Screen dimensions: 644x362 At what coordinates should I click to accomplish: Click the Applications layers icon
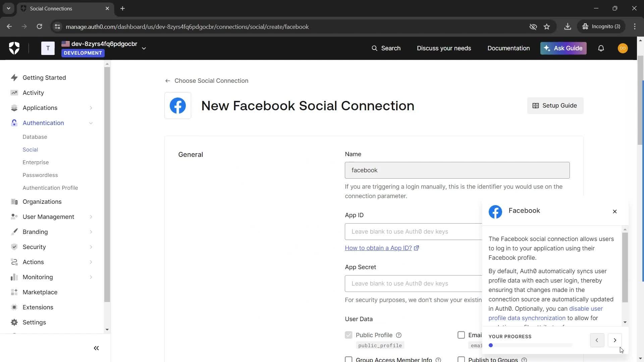pyautogui.click(x=14, y=108)
